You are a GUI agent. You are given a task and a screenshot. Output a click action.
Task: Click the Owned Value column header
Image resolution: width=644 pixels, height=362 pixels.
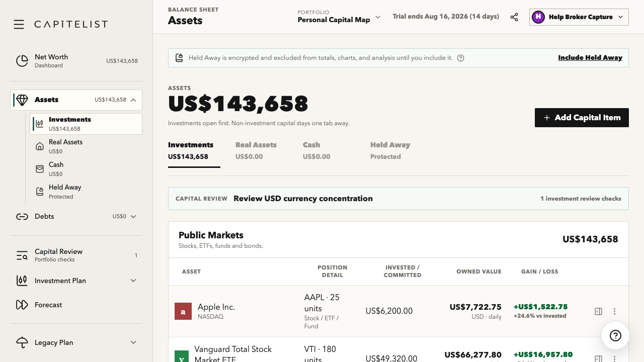pyautogui.click(x=479, y=271)
